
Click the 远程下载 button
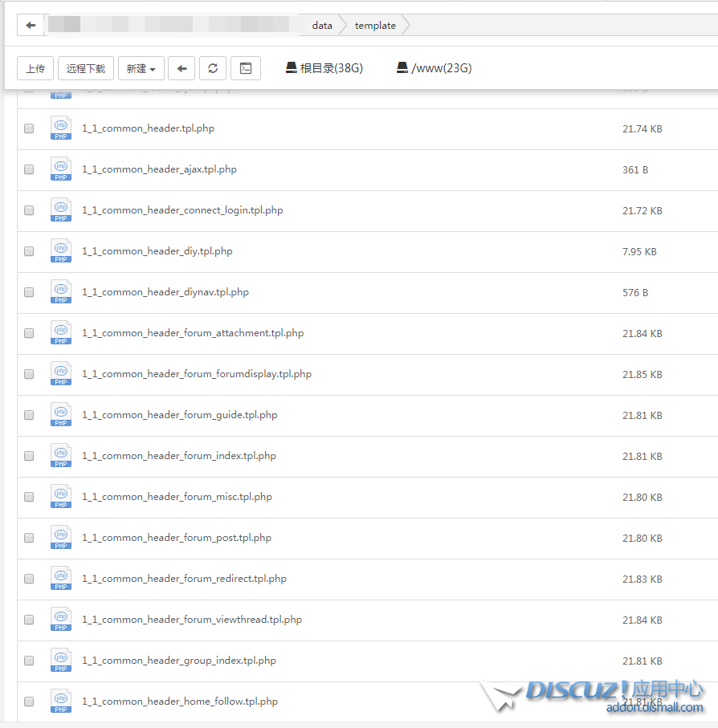(x=86, y=69)
